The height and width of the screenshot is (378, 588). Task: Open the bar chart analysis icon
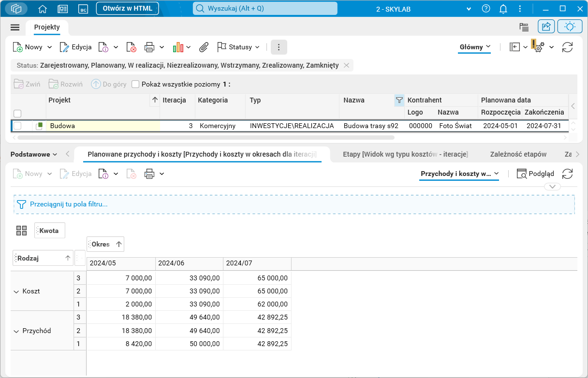178,47
